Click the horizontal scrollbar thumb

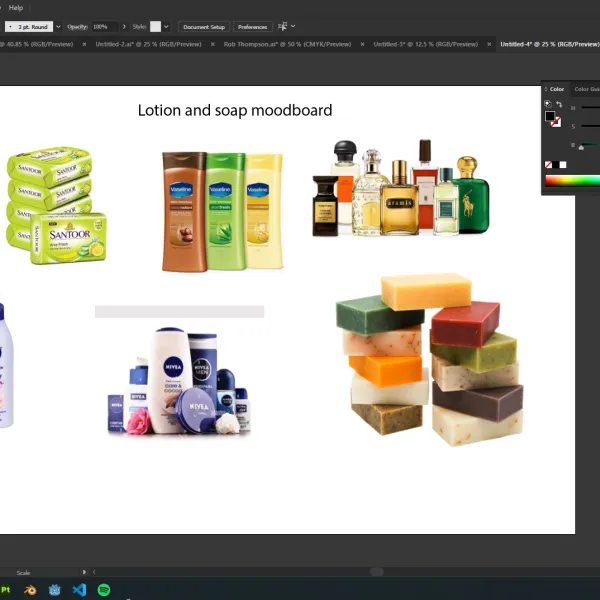377,572
